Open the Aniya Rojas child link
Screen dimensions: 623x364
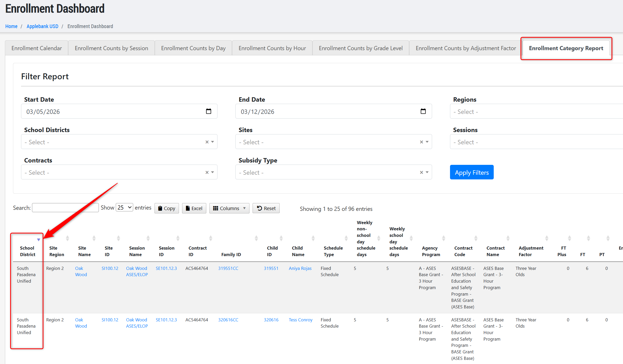pos(300,268)
